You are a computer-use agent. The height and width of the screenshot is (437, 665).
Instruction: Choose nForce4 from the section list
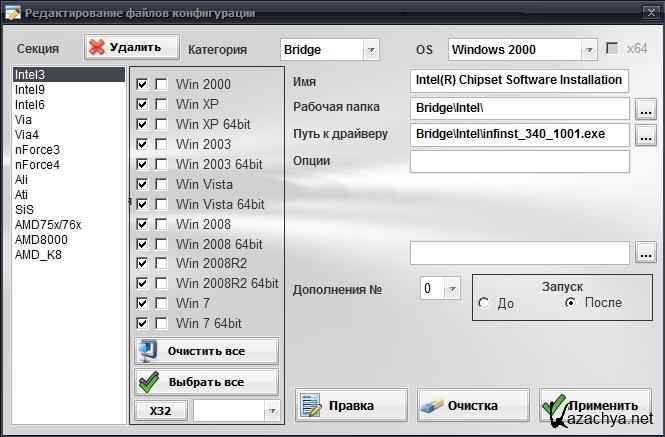click(x=35, y=165)
